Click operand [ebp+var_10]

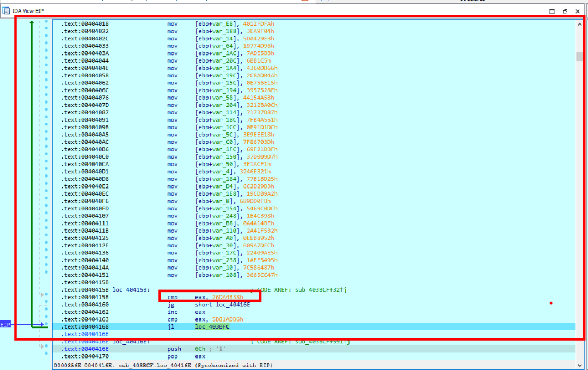217,268
